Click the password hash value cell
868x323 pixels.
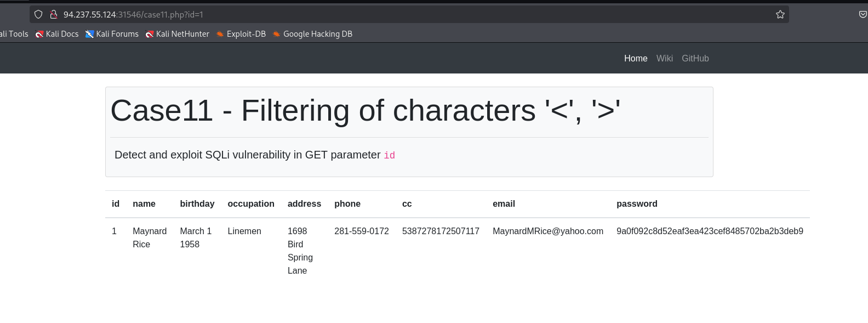(710, 231)
